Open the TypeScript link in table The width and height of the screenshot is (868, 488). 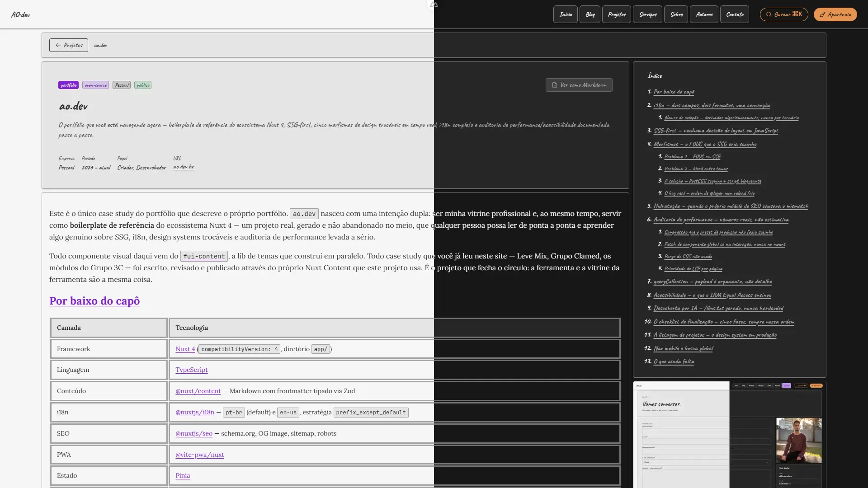tap(192, 370)
